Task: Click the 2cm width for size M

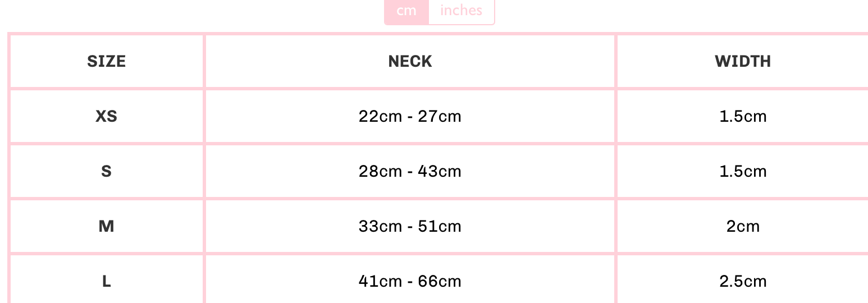Action: (x=742, y=226)
